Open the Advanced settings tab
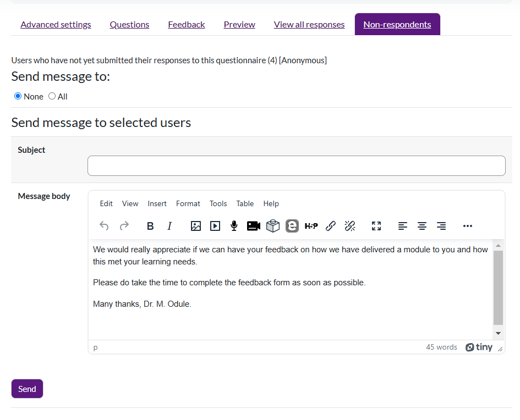Image resolution: width=520 pixels, height=420 pixels. [x=56, y=25]
